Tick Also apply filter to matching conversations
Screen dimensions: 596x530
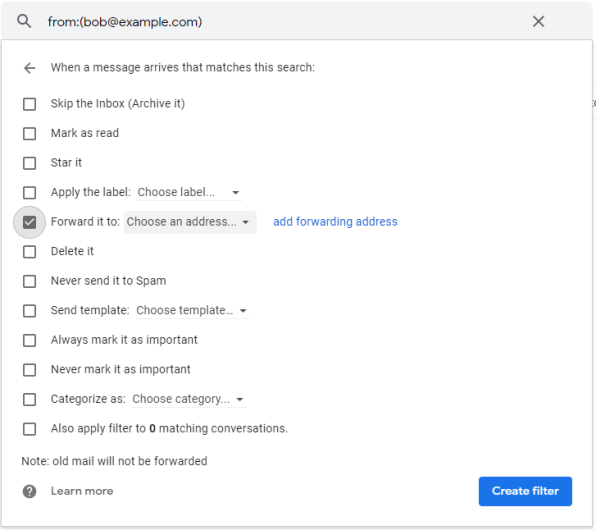pyautogui.click(x=29, y=429)
